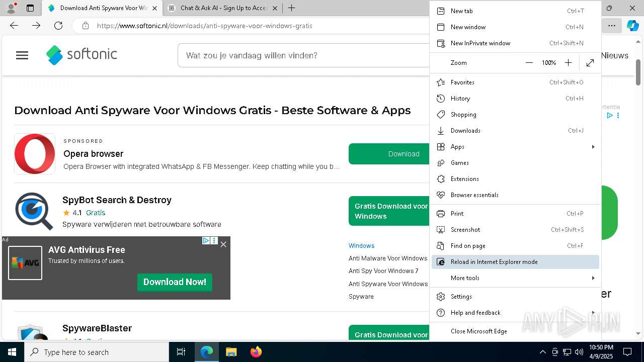644x362 pixels.
Task: Click the Settings gear icon
Action: point(441,297)
